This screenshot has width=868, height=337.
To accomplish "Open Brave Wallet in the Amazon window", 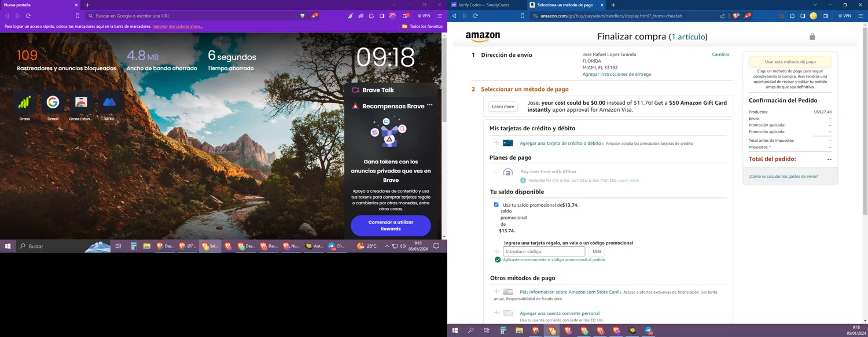I will coord(826,16).
